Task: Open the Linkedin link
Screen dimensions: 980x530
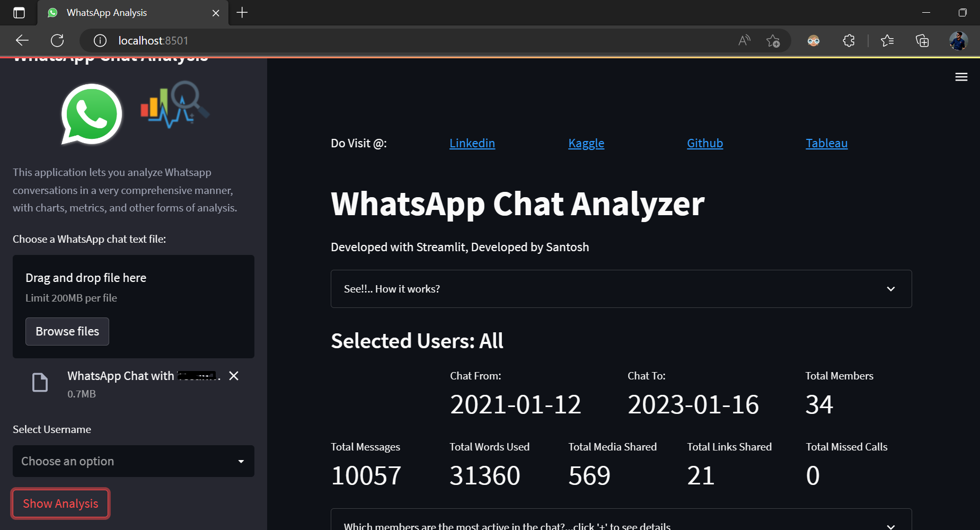Action: (x=472, y=143)
